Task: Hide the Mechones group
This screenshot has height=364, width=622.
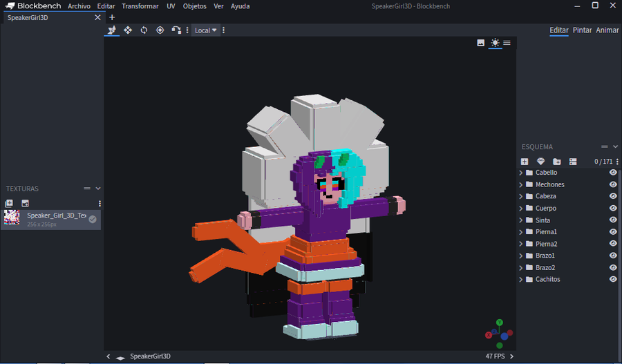Action: pyautogui.click(x=613, y=184)
